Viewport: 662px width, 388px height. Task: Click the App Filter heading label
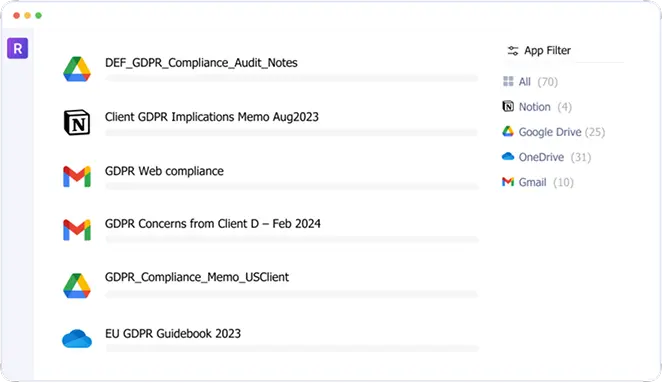(547, 51)
